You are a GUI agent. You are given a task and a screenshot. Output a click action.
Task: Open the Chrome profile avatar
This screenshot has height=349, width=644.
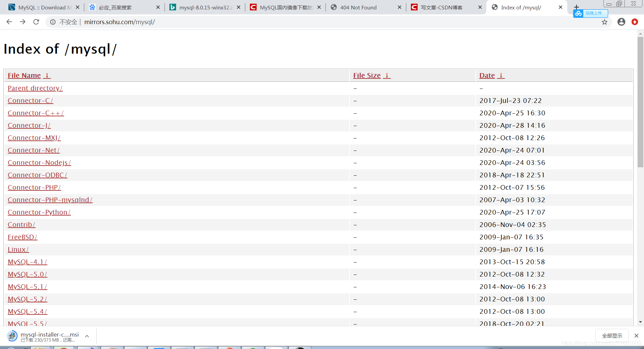(621, 22)
